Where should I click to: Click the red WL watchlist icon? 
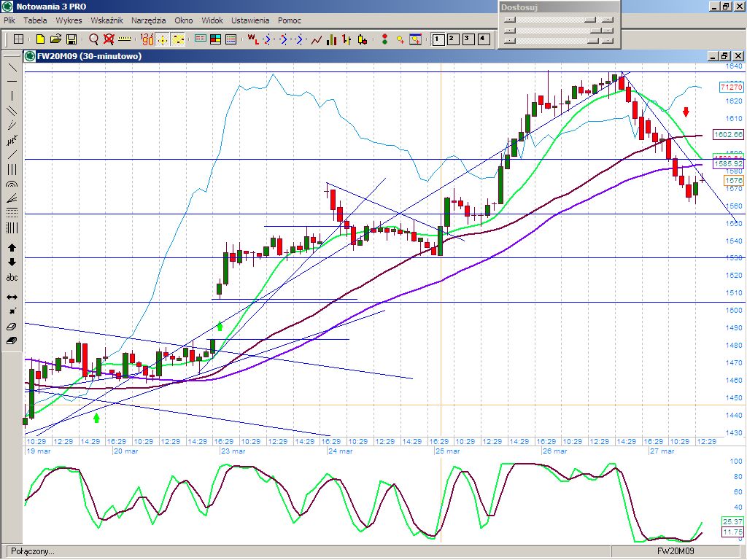point(253,39)
